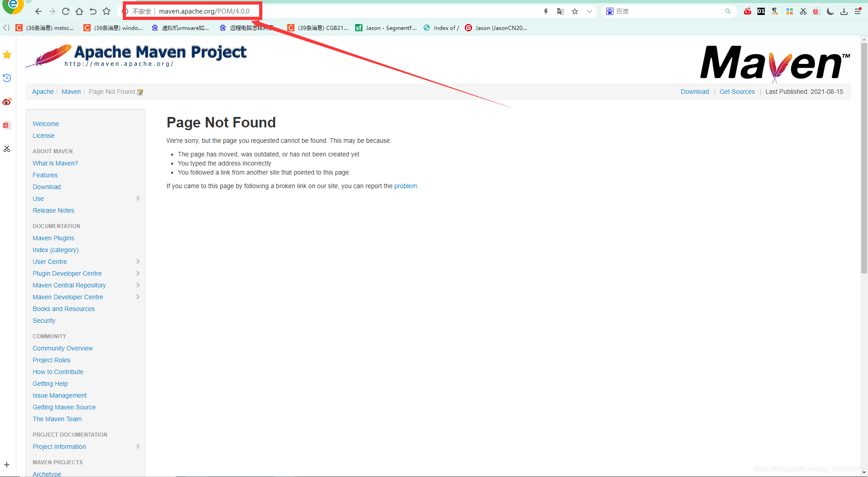Image resolution: width=868 pixels, height=477 pixels.
Task: Open the downloads arrow icon
Action: point(844,11)
